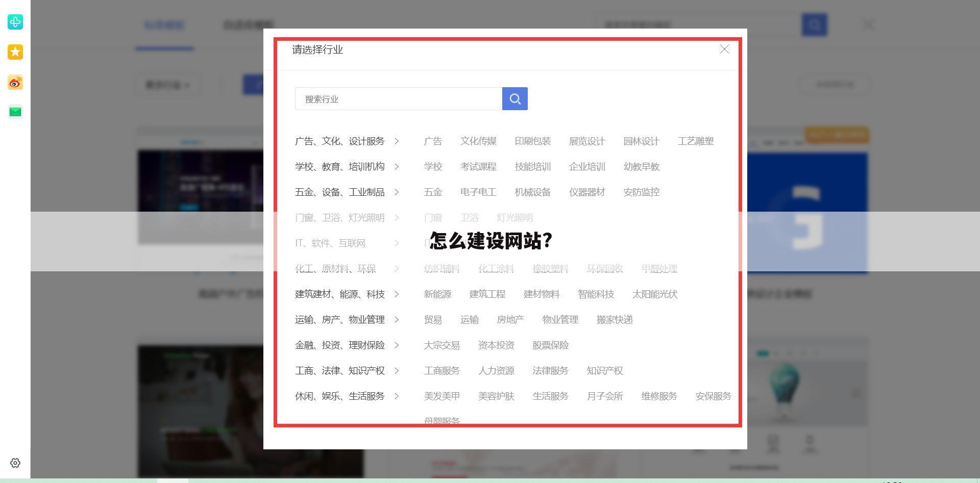
Task: Click the search magnifier inside the dialog
Action: [514, 98]
